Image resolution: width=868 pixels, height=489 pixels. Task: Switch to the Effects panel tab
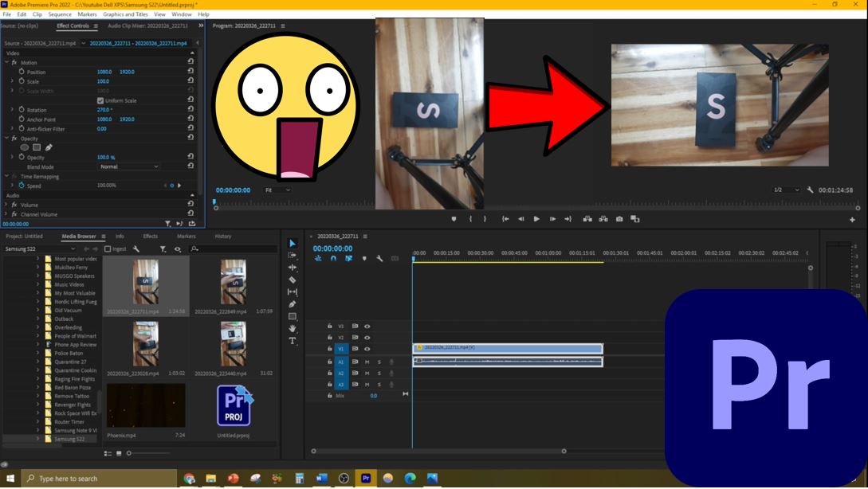pos(148,235)
